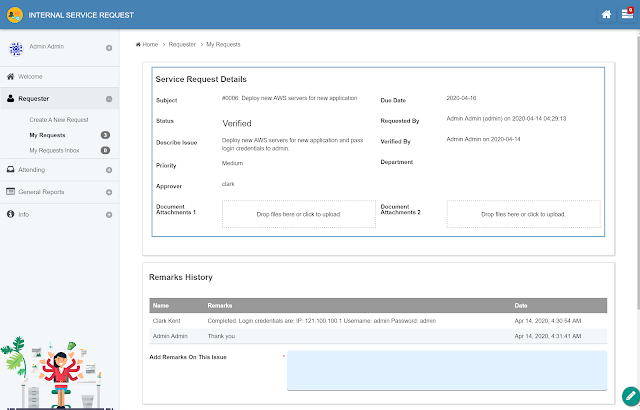Click the Attending inbox icon in sidebar

point(11,169)
